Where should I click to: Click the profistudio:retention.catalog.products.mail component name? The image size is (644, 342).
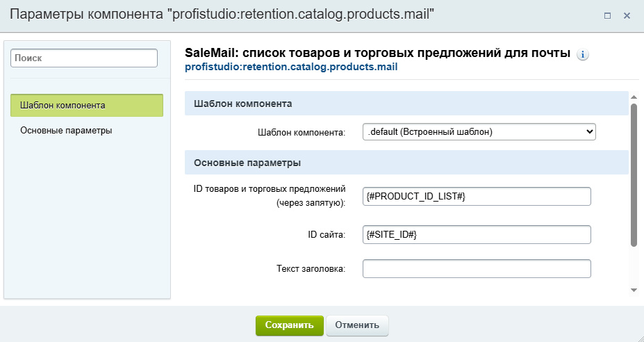[291, 67]
